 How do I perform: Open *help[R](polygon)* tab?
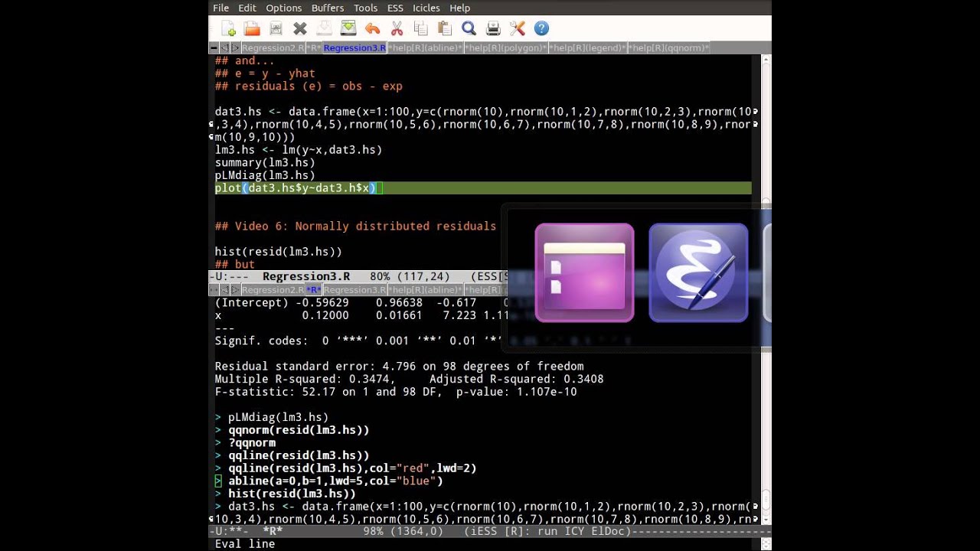click(x=505, y=47)
